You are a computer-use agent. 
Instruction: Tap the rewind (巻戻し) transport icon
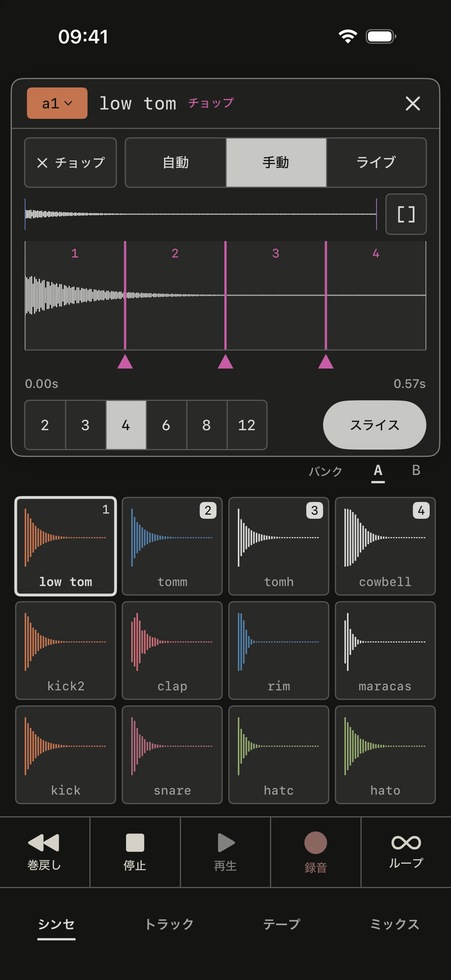pyautogui.click(x=43, y=842)
